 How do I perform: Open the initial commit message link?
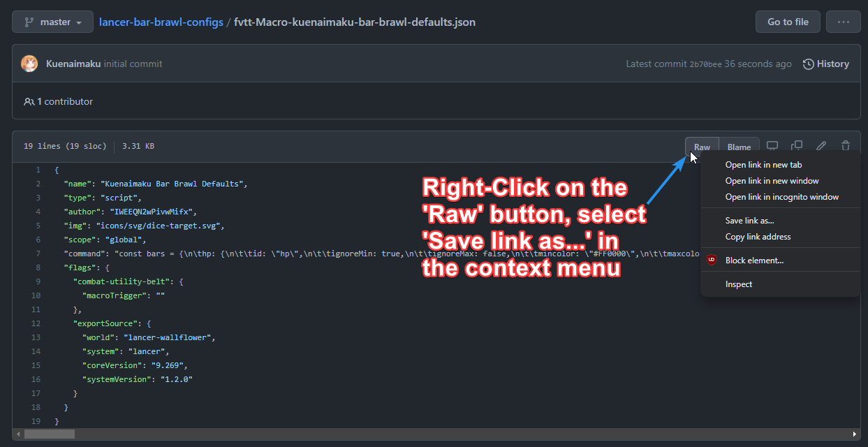coord(133,64)
